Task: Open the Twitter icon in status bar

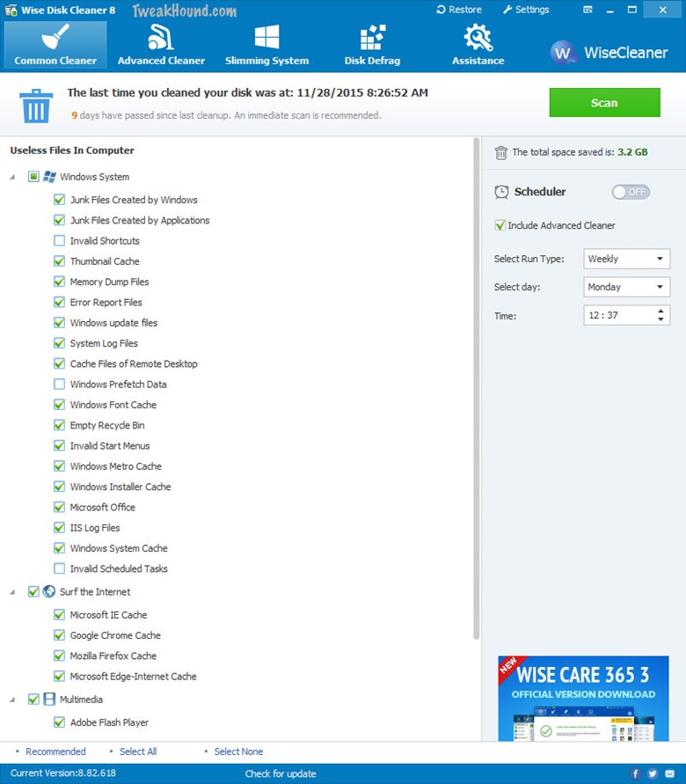Action: [x=653, y=774]
